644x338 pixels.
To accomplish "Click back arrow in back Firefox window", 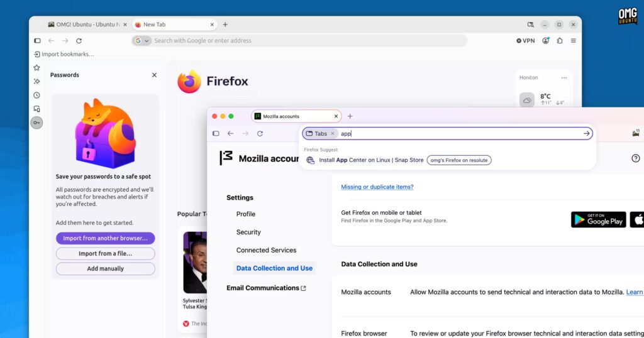I will pyautogui.click(x=51, y=41).
